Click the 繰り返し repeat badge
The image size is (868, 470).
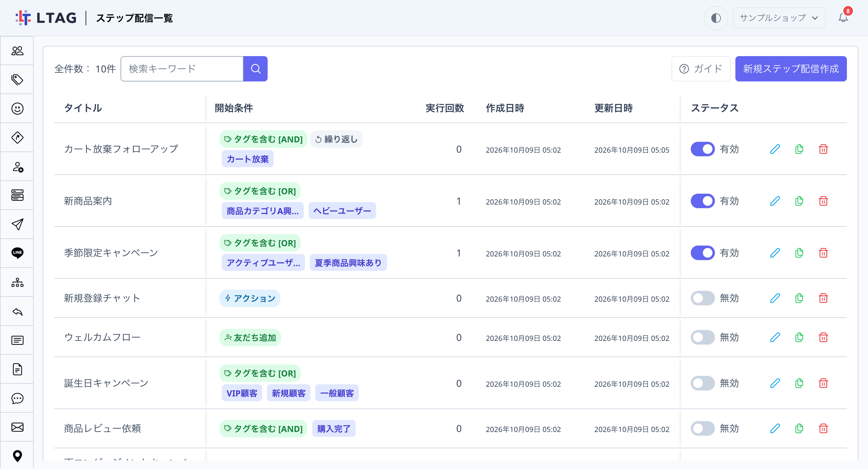[336, 139]
